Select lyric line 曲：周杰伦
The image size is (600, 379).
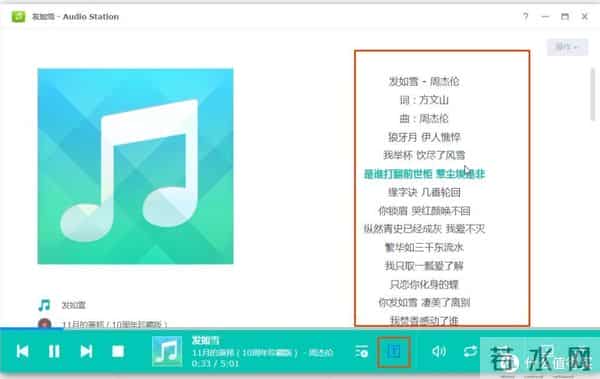tap(424, 118)
